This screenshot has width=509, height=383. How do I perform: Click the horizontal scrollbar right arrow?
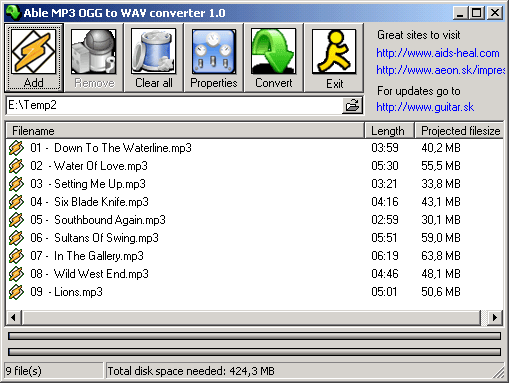tap(495, 318)
